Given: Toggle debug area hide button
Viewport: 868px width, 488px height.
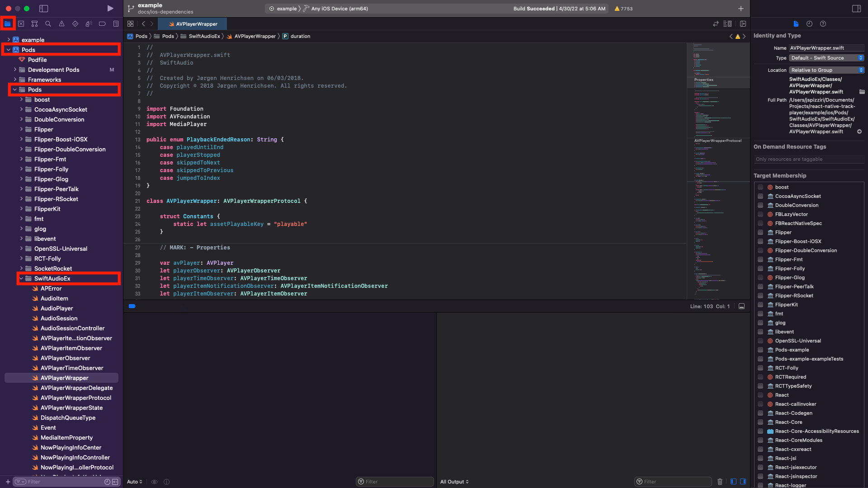Looking at the screenshot, I should 742,306.
